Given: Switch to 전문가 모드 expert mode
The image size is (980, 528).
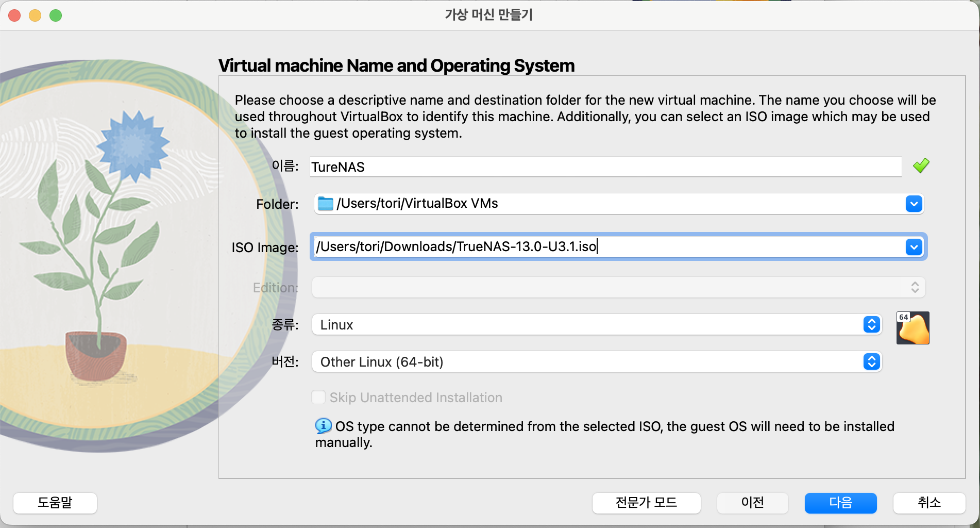Looking at the screenshot, I should pyautogui.click(x=646, y=503).
